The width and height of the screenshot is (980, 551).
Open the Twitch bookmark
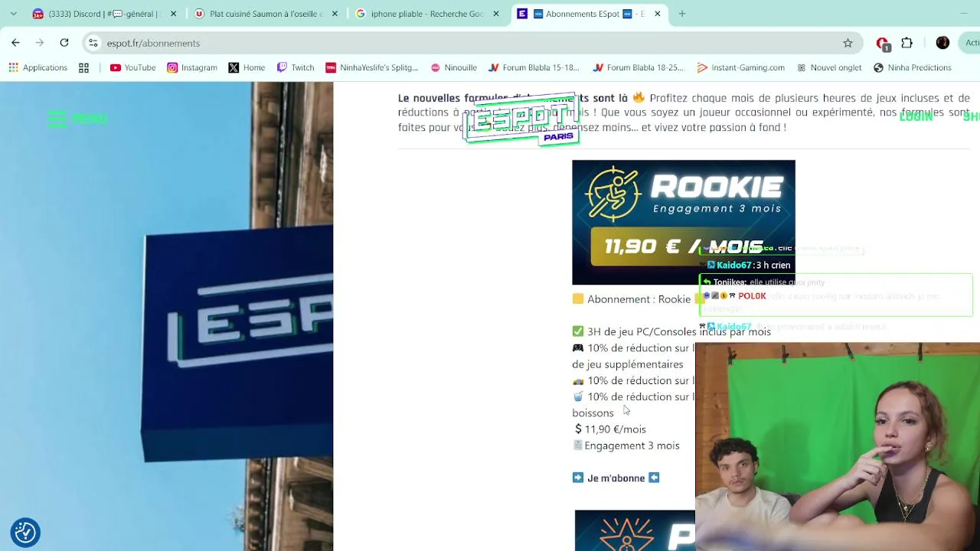coord(296,67)
